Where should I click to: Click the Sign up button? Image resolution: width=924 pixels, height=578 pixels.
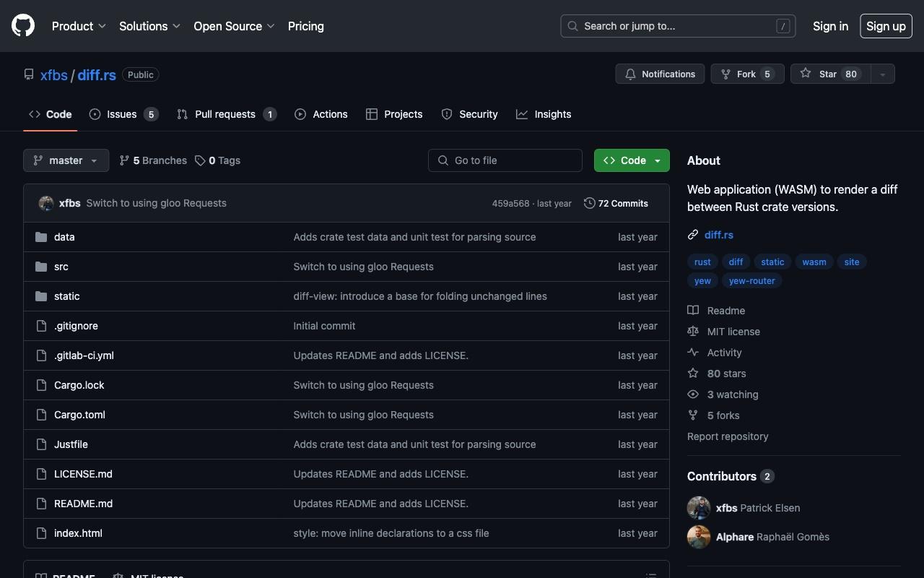click(886, 26)
